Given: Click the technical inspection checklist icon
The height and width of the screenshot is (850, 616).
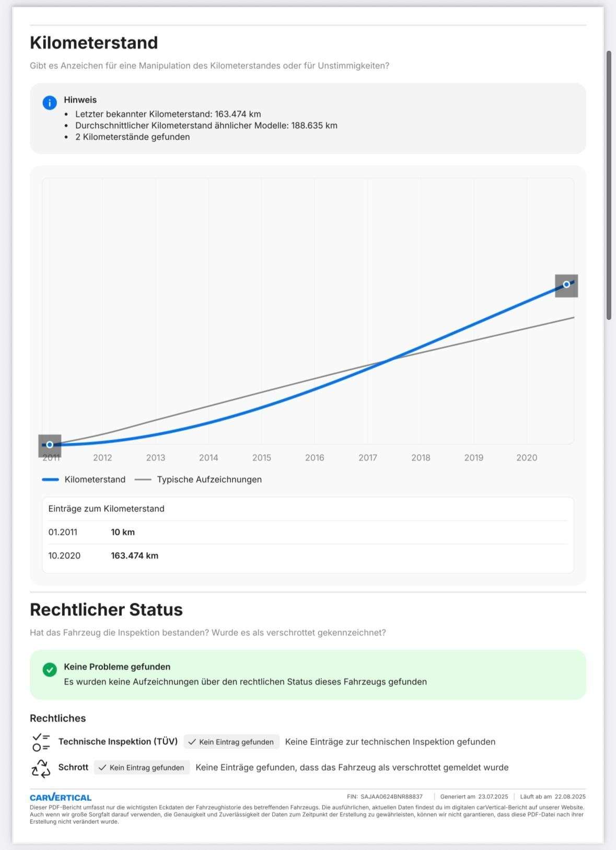Looking at the screenshot, I should click(41, 742).
